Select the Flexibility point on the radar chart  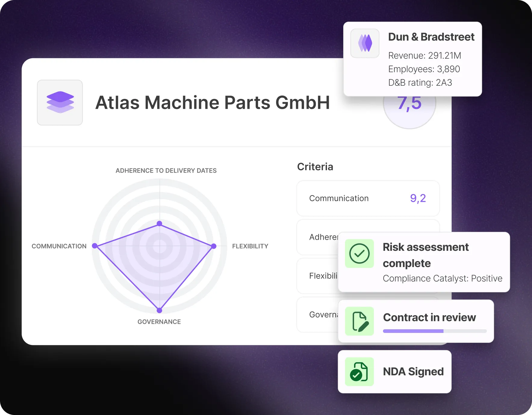[213, 246]
